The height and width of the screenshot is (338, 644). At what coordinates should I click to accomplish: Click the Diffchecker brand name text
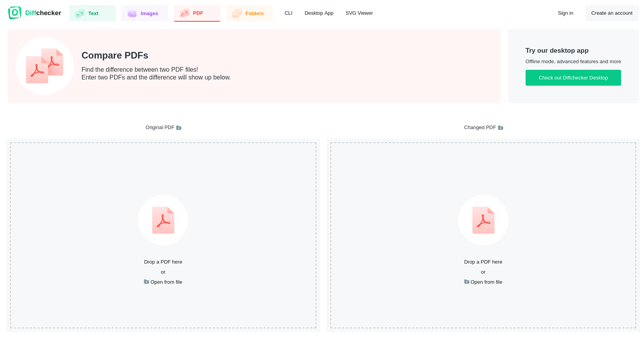click(x=43, y=13)
